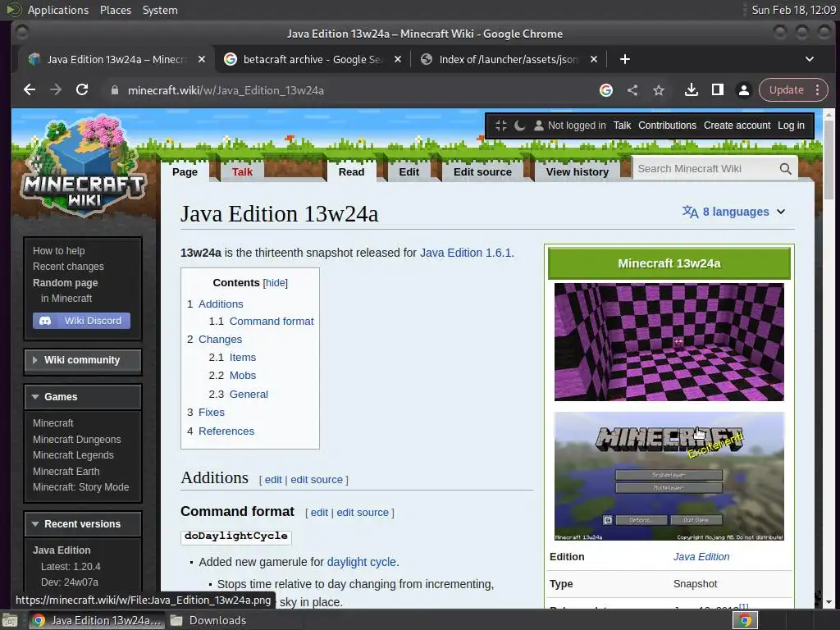Open the daylight cycle link
Image resolution: width=840 pixels, height=630 pixels.
[362, 562]
